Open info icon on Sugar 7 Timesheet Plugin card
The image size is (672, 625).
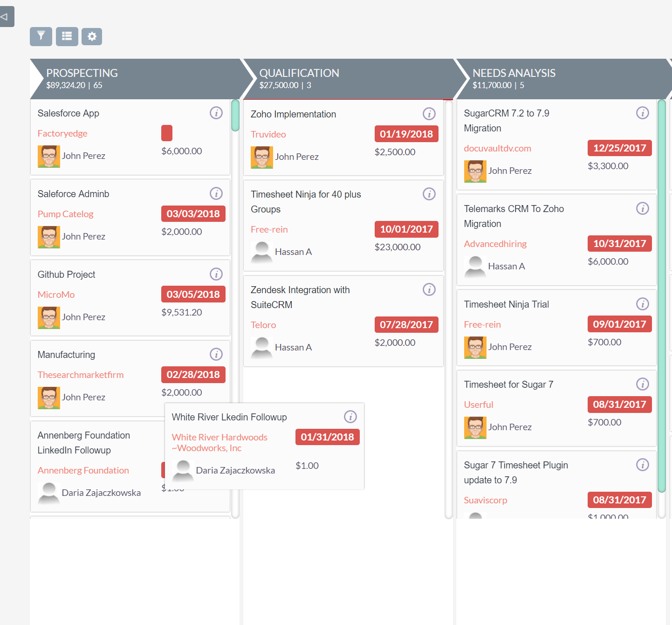tap(643, 465)
